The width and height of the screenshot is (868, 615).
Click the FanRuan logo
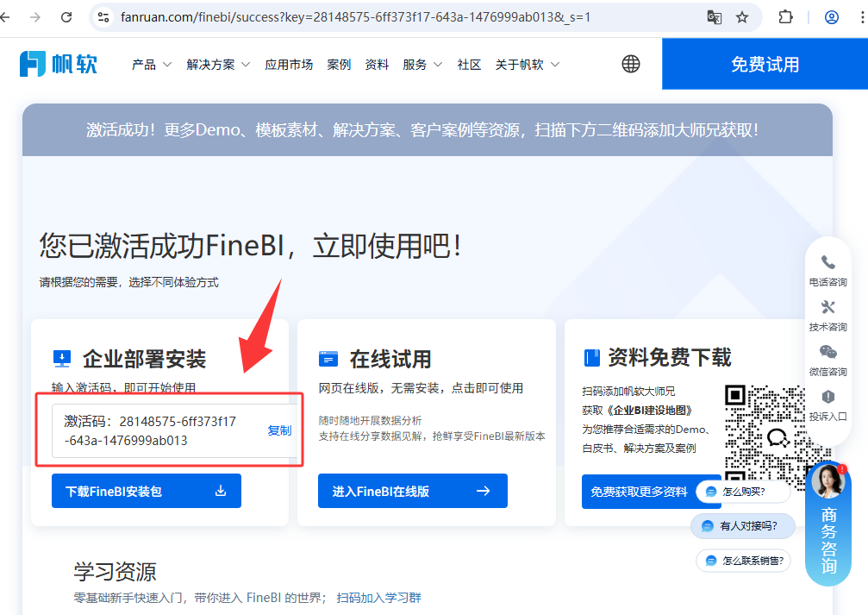coord(59,64)
